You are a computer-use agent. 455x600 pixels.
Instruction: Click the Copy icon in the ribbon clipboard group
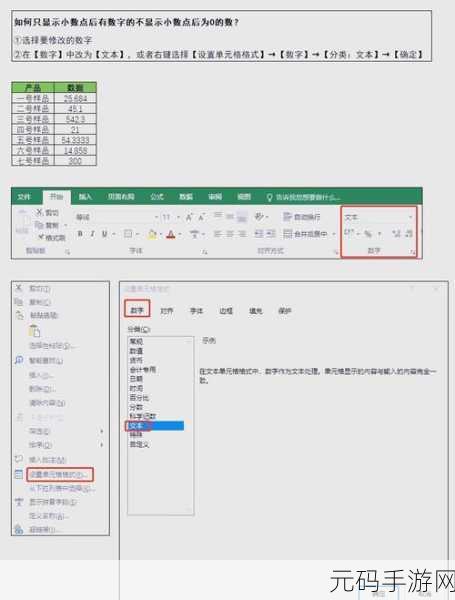39,225
